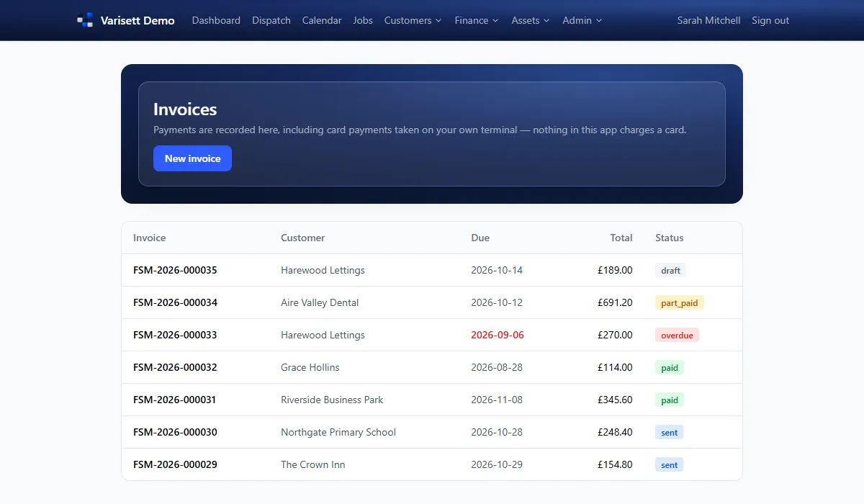
Task: Click the £114.00 total
Action: coord(615,367)
